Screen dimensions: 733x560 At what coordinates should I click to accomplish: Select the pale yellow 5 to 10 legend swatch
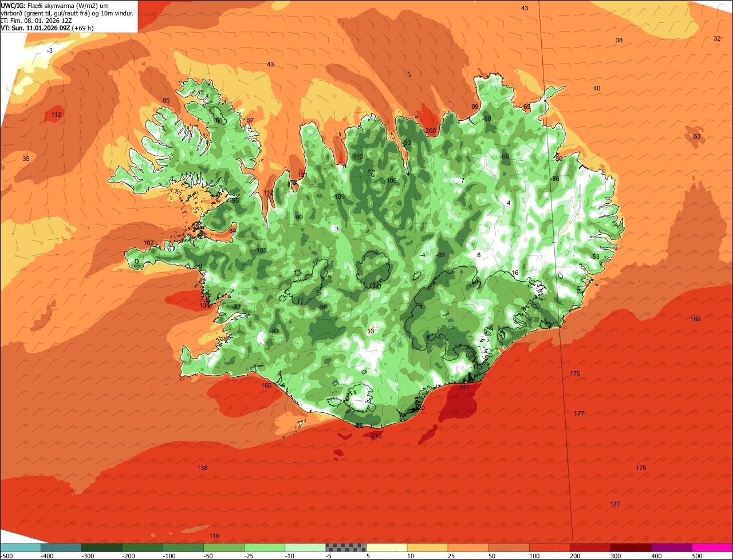[x=386, y=547]
